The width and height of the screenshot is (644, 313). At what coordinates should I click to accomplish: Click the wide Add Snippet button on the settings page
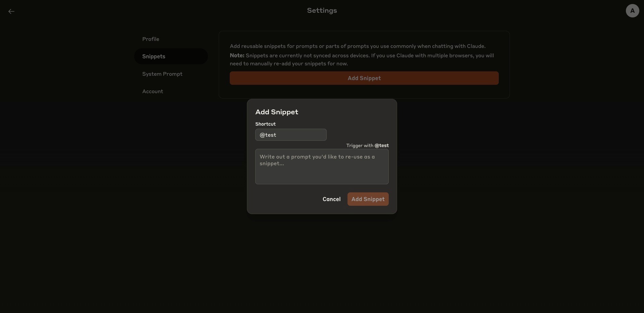[x=364, y=78]
